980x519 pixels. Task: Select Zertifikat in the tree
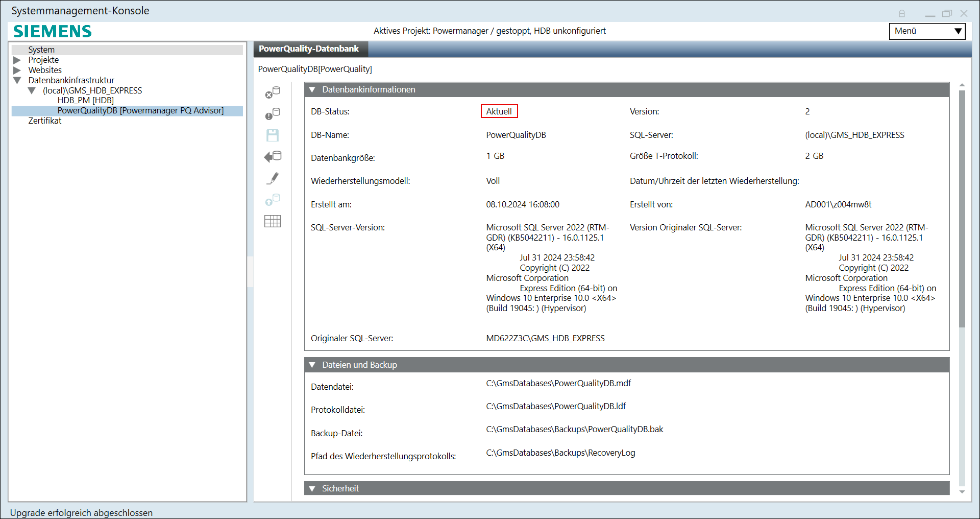pos(45,121)
